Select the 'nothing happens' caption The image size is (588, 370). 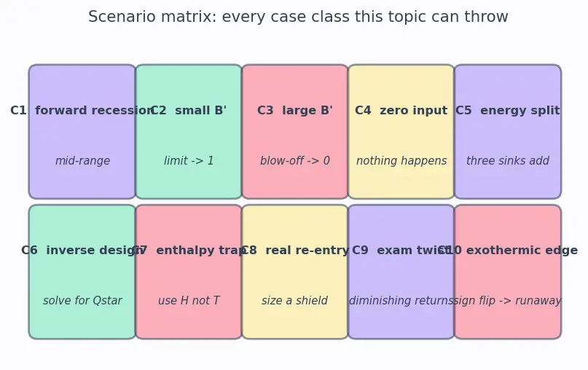tap(401, 161)
